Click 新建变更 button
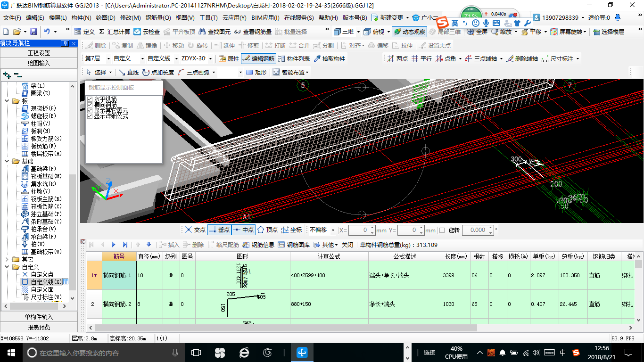The width and height of the screenshot is (644, 362). click(388, 18)
